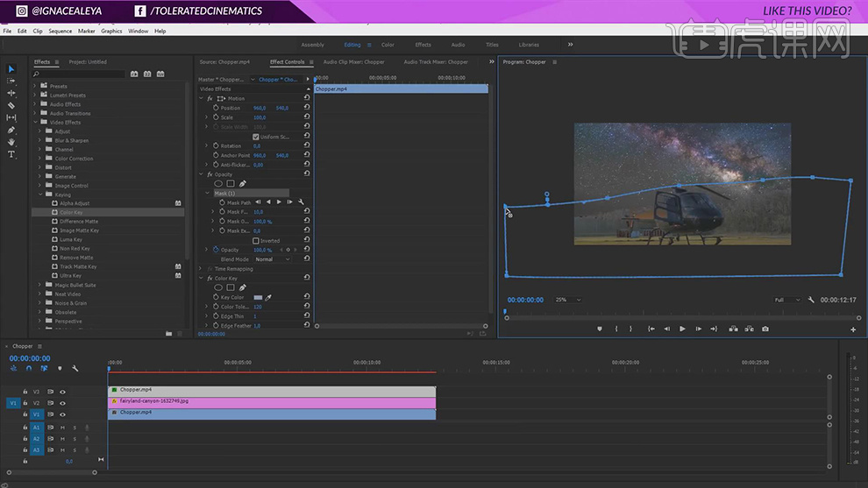Reset the Position parameter
868x488 pixels.
(x=307, y=108)
